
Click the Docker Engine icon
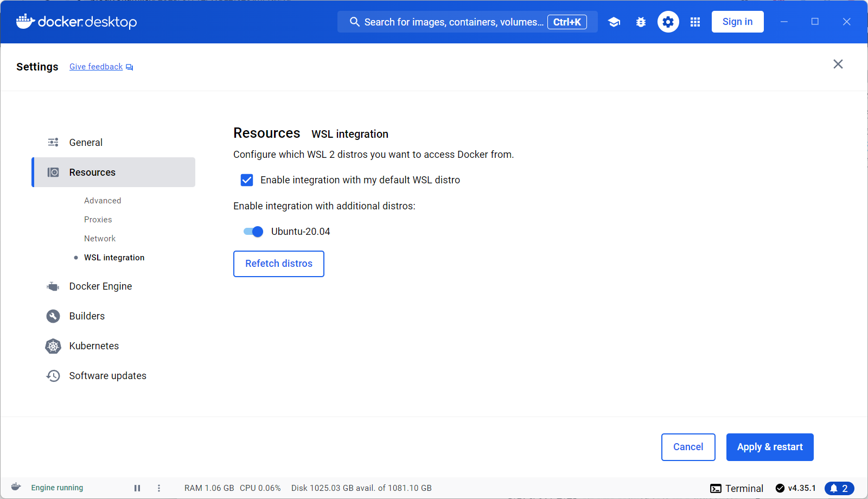(53, 286)
